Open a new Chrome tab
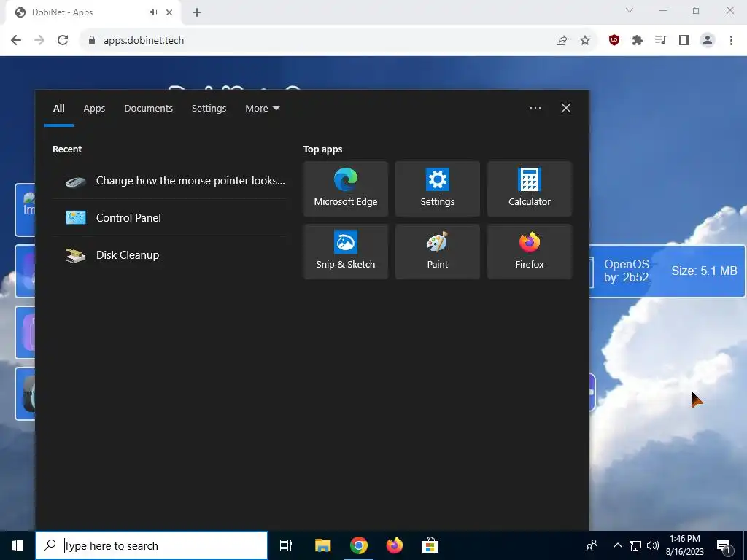The width and height of the screenshot is (747, 560). click(x=197, y=12)
